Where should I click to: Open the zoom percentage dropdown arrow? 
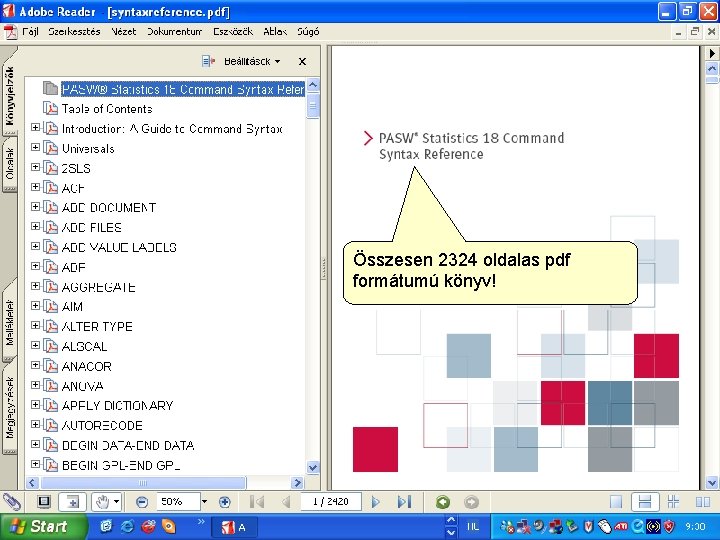pos(204,502)
